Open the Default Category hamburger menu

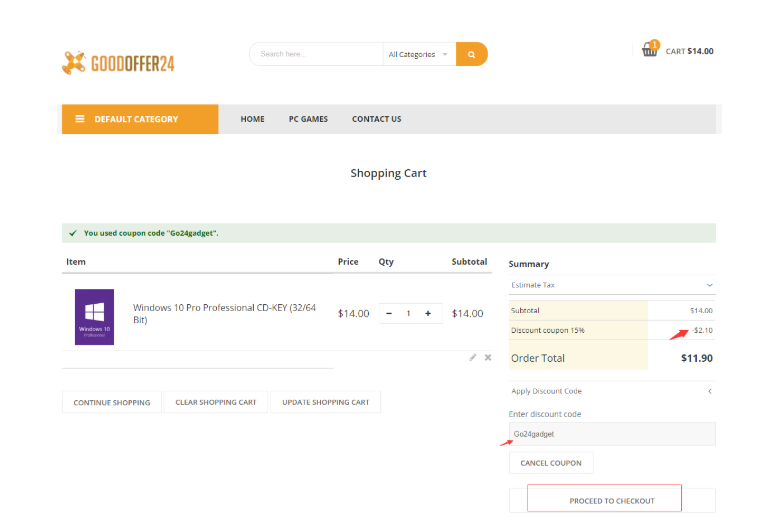(80, 119)
